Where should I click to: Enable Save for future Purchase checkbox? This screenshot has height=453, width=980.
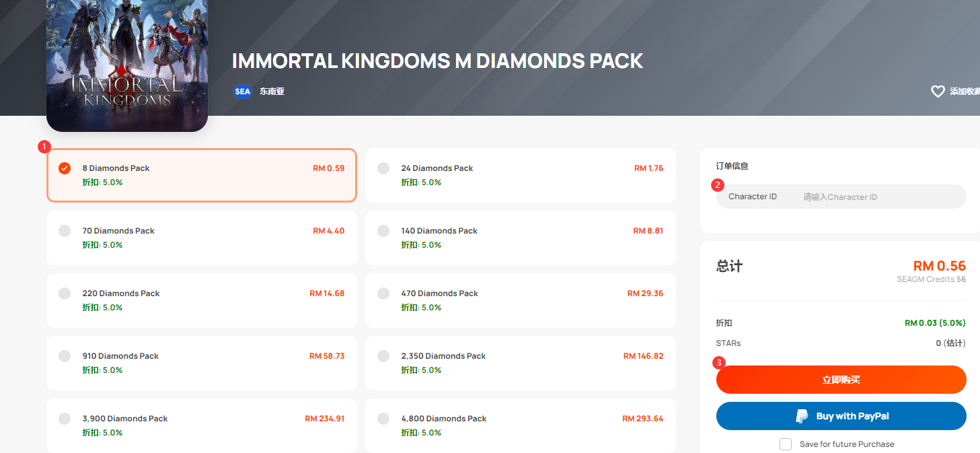tap(786, 444)
